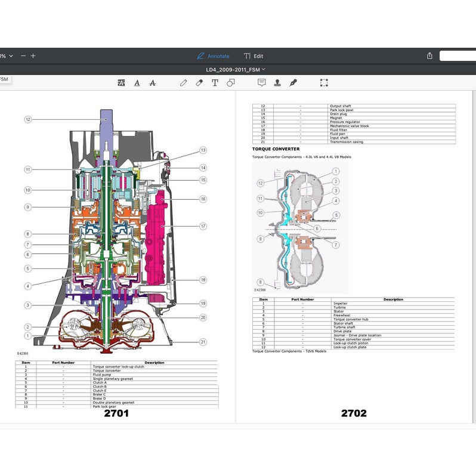The image size is (476, 476).
Task: Click the share icon
Action: click(429, 56)
